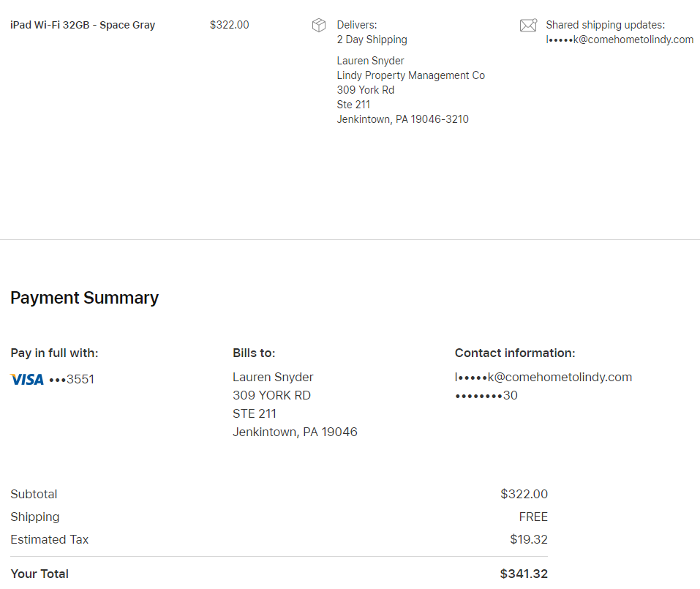Click Lindy Property Management Co in delivery address
Image resolution: width=700 pixels, height=589 pixels.
click(410, 75)
